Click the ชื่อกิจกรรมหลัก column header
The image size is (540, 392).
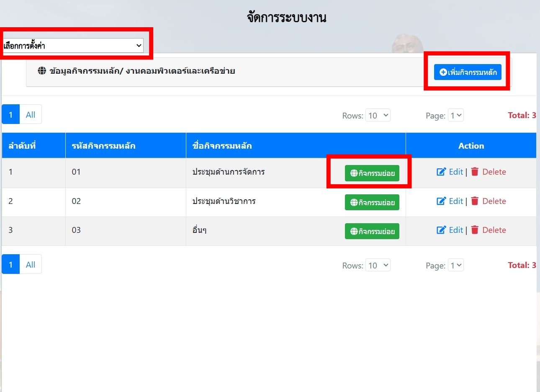(222, 146)
